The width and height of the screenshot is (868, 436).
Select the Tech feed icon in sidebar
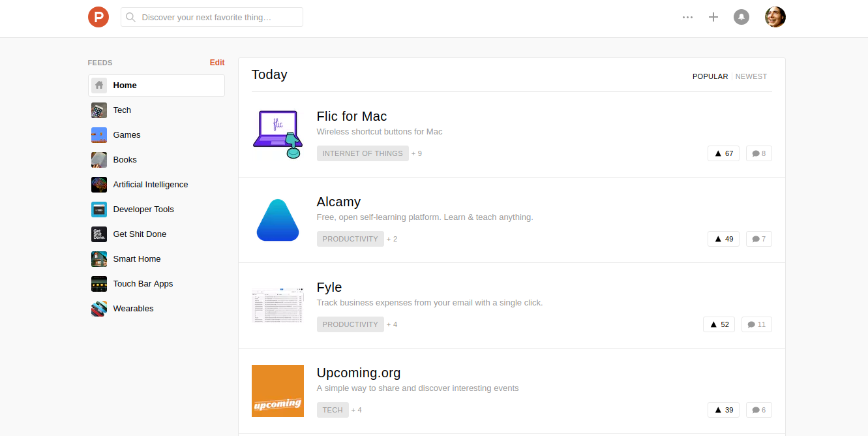[x=98, y=110]
